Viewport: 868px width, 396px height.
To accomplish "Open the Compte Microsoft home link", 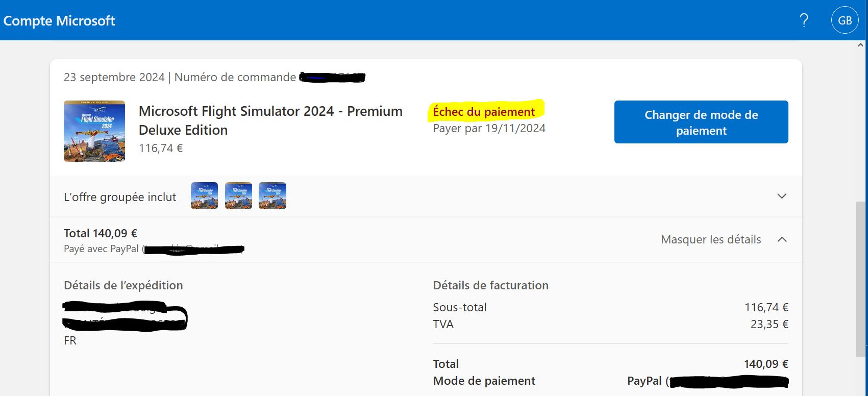I will coord(59,20).
